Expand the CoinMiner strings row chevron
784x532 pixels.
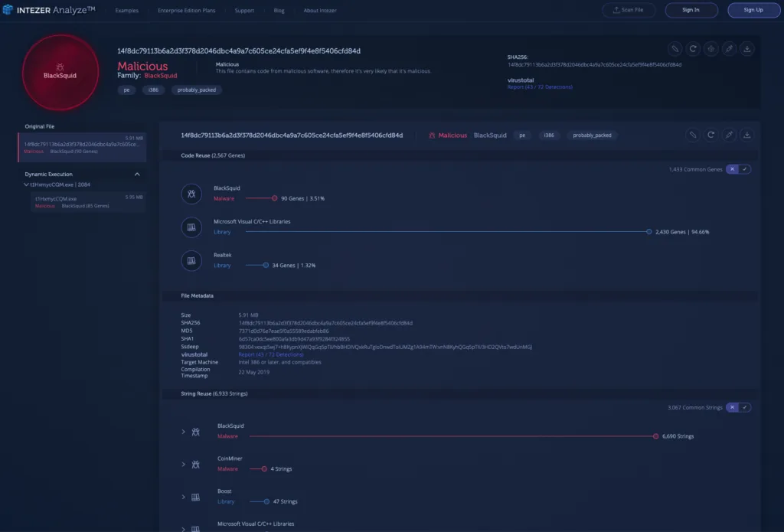click(183, 465)
